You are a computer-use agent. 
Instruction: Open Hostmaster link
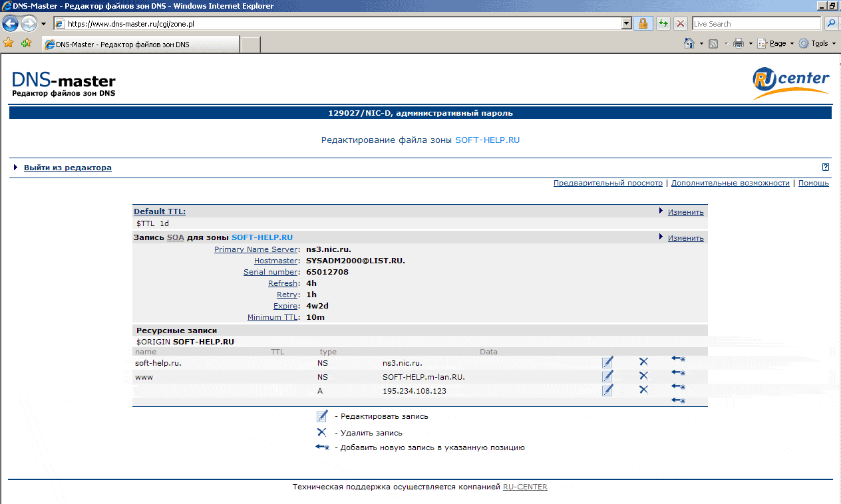coord(276,261)
